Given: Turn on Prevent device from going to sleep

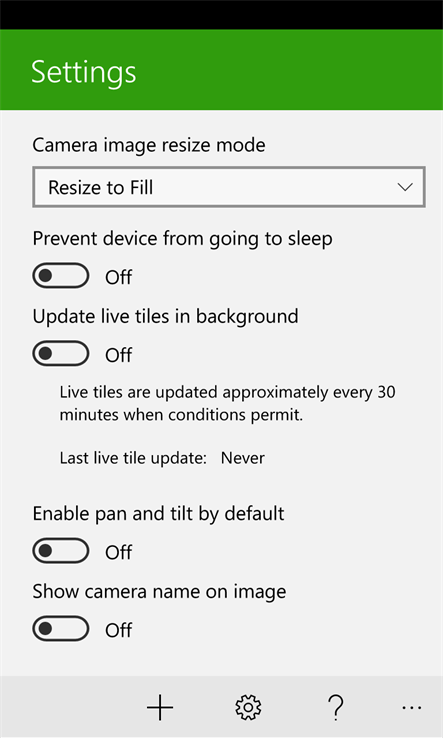Looking at the screenshot, I should [x=61, y=276].
